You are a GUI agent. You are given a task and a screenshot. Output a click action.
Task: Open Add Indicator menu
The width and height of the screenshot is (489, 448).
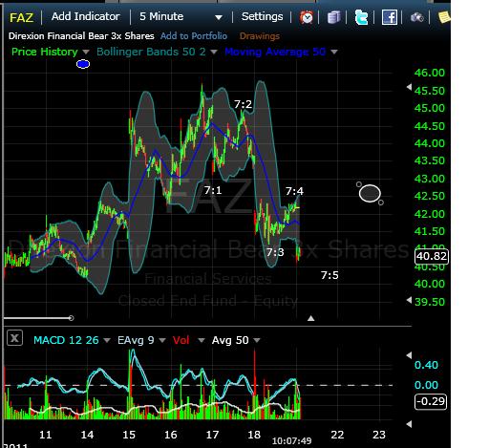(x=85, y=16)
